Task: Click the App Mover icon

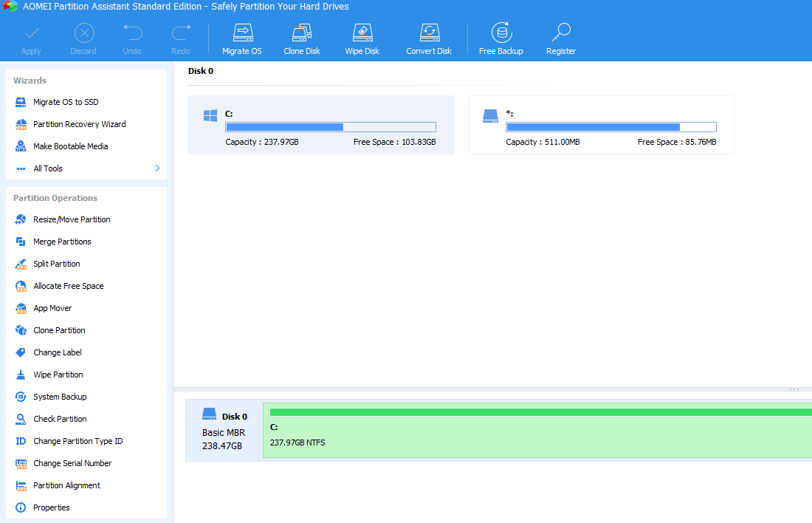Action: pos(21,309)
